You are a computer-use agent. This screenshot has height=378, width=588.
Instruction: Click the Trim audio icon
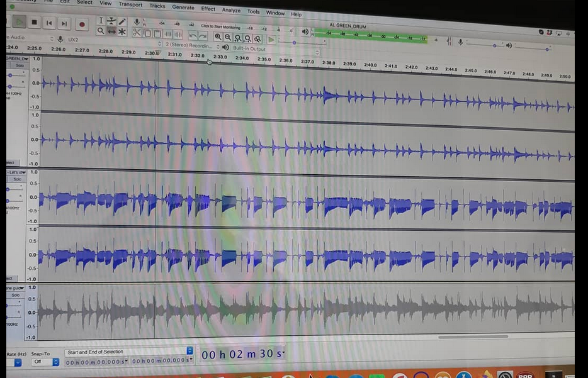[168, 34]
